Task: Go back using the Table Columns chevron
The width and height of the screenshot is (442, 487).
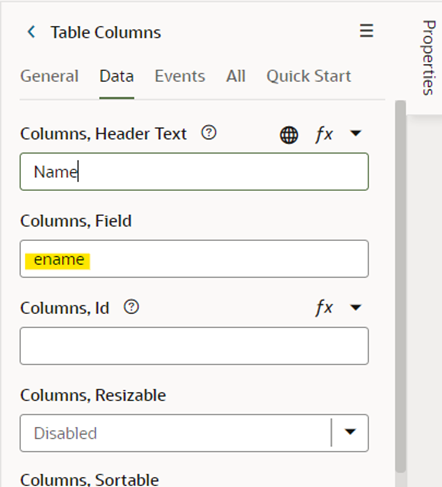Action: pyautogui.click(x=32, y=32)
